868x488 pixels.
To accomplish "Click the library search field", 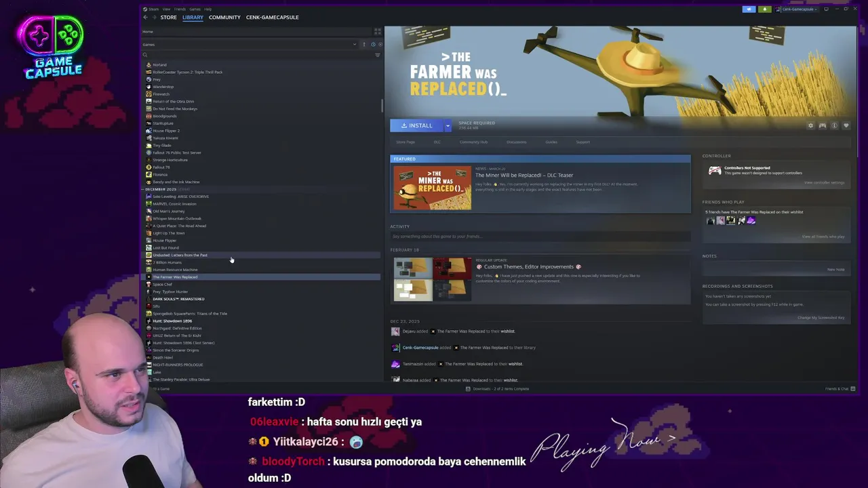I will coord(259,55).
